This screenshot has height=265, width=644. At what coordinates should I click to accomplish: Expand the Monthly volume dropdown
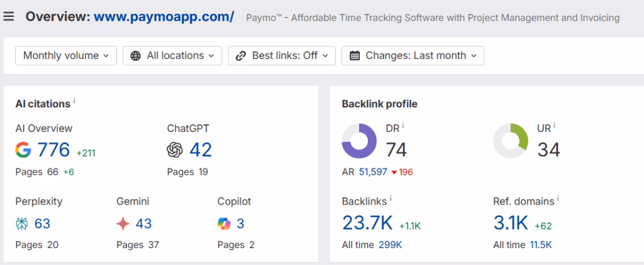pos(65,55)
